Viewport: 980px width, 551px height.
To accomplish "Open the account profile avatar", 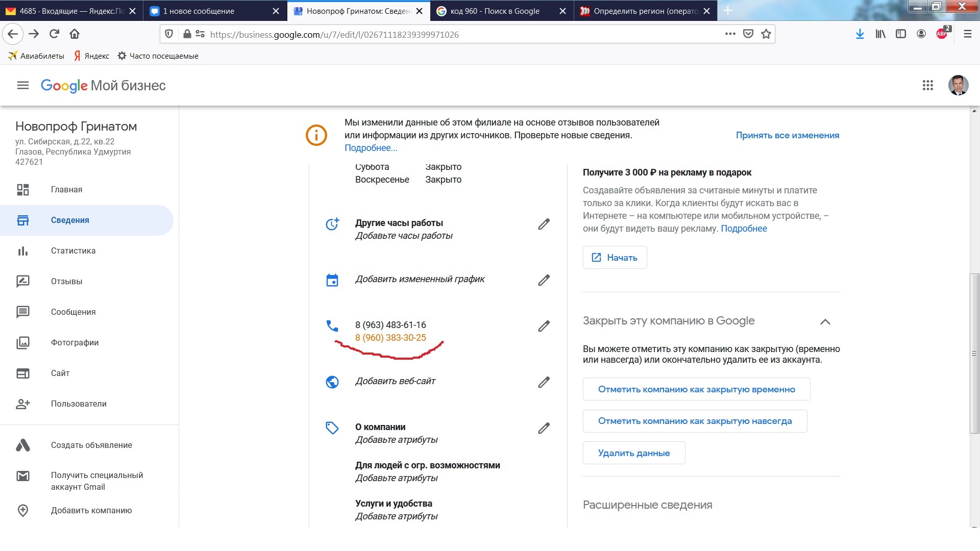I will pos(958,85).
